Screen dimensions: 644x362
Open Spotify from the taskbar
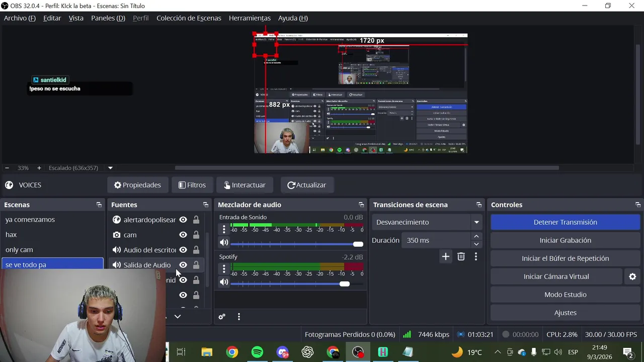[257, 352]
